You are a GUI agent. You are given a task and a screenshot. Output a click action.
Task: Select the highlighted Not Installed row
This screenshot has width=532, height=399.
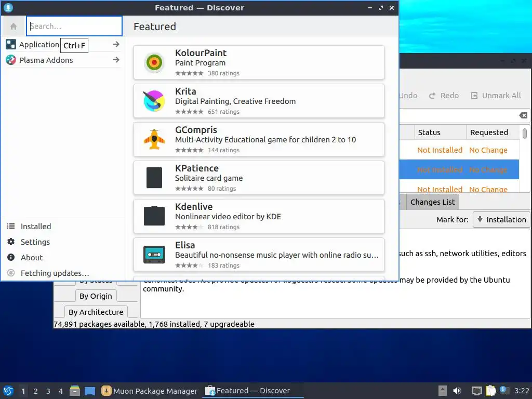(459, 169)
